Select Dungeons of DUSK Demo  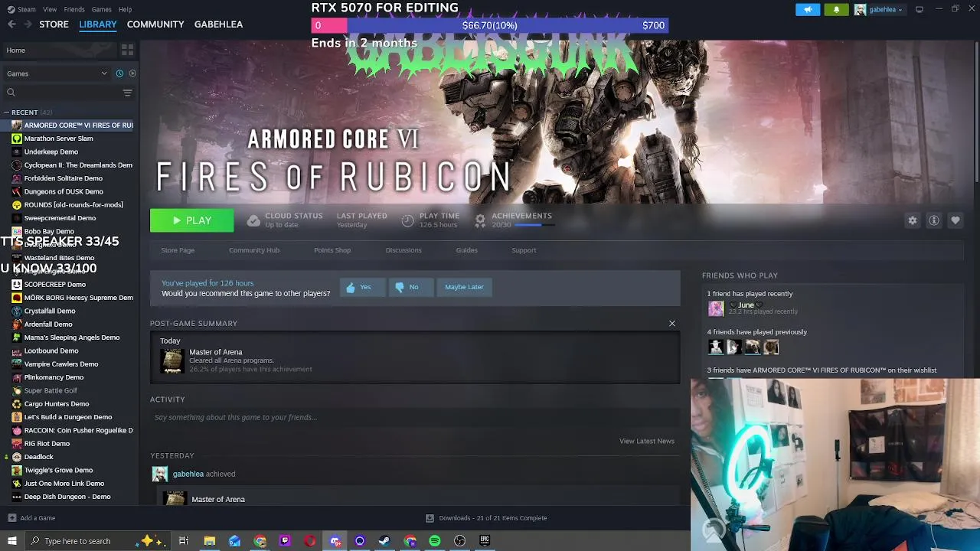pos(64,191)
